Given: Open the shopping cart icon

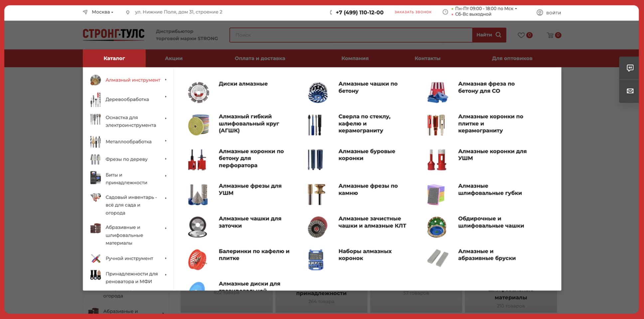Looking at the screenshot, I should coord(550,35).
